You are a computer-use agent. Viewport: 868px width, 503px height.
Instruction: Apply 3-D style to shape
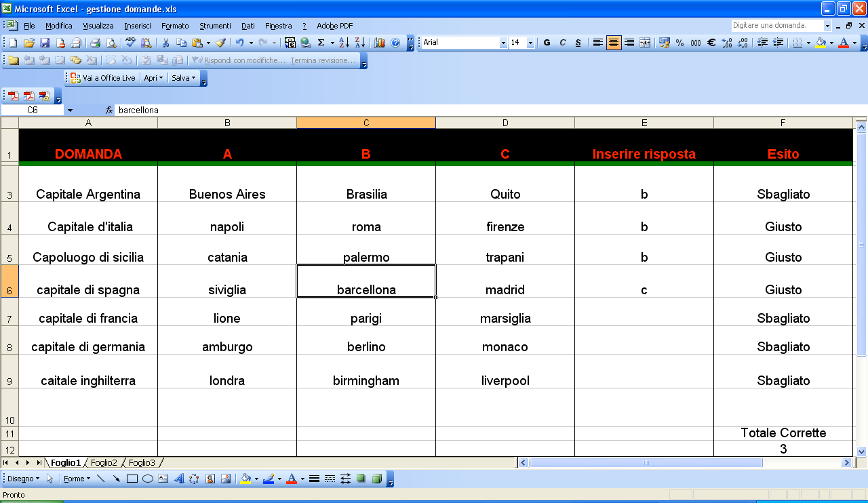pos(377,479)
